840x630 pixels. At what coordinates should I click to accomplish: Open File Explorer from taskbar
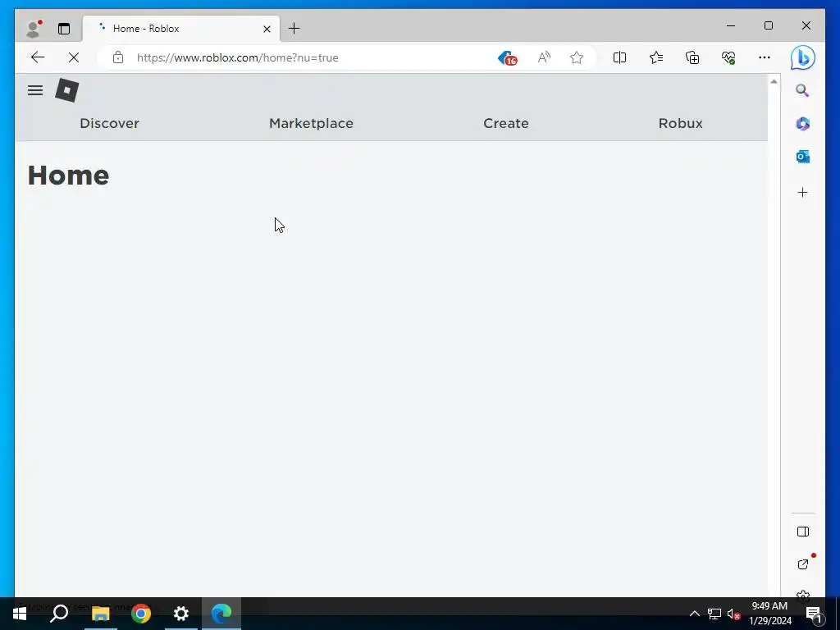click(x=100, y=614)
